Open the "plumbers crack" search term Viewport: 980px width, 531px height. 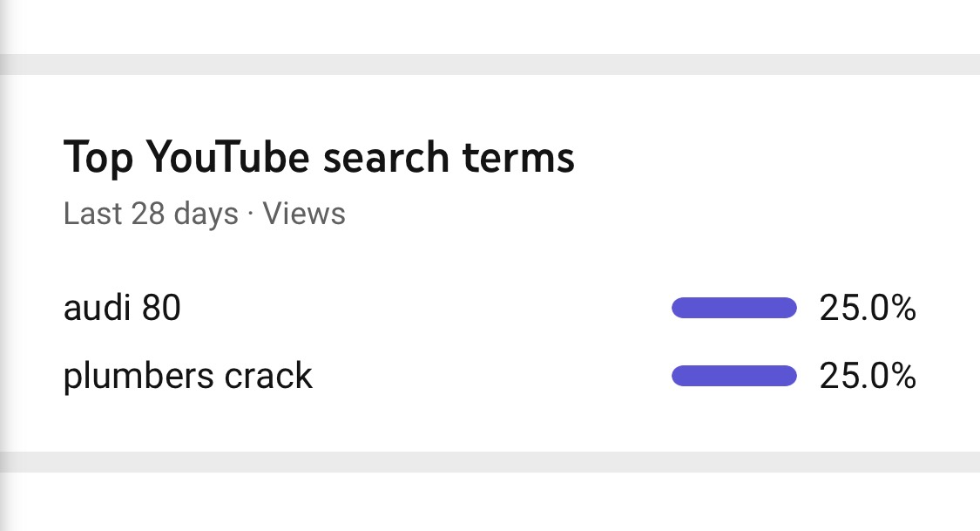pyautogui.click(x=187, y=376)
